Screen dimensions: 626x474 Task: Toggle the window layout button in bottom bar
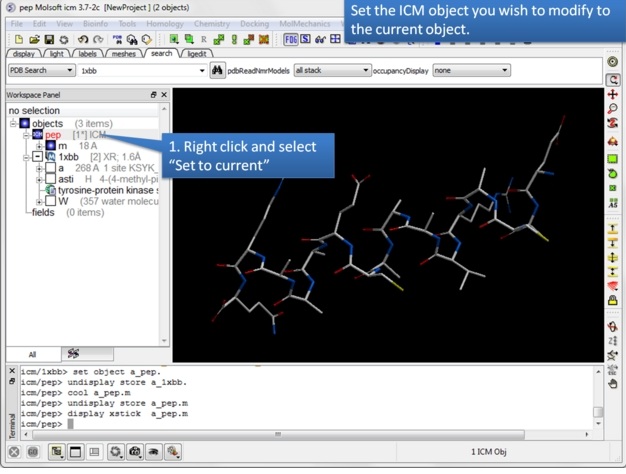75,452
